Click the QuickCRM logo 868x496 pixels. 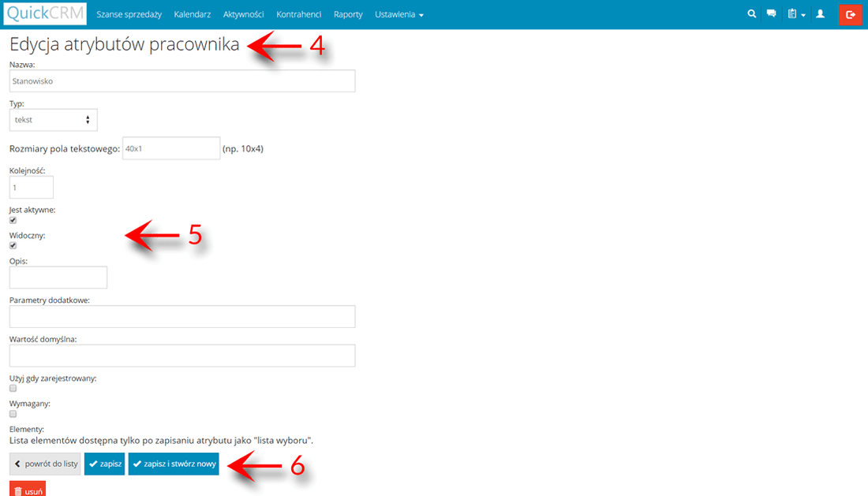46,14
